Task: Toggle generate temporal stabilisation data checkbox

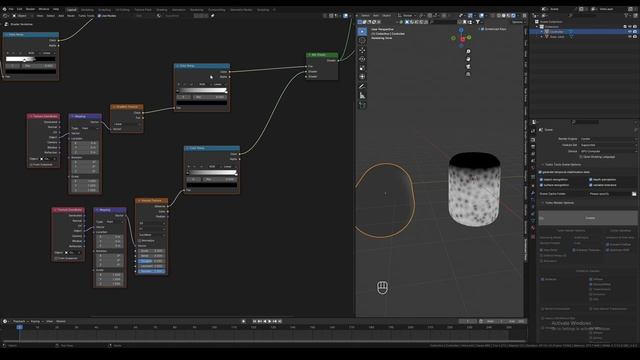Action: [540, 172]
